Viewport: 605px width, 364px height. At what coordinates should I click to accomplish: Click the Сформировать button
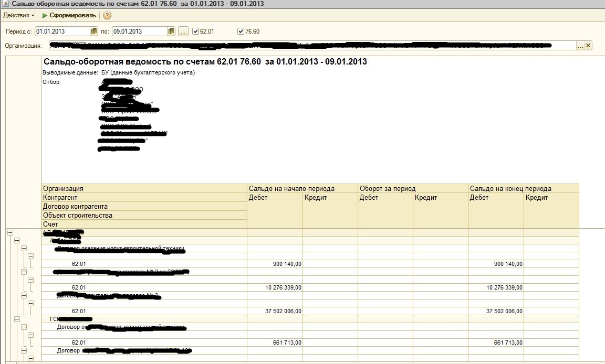click(x=69, y=15)
